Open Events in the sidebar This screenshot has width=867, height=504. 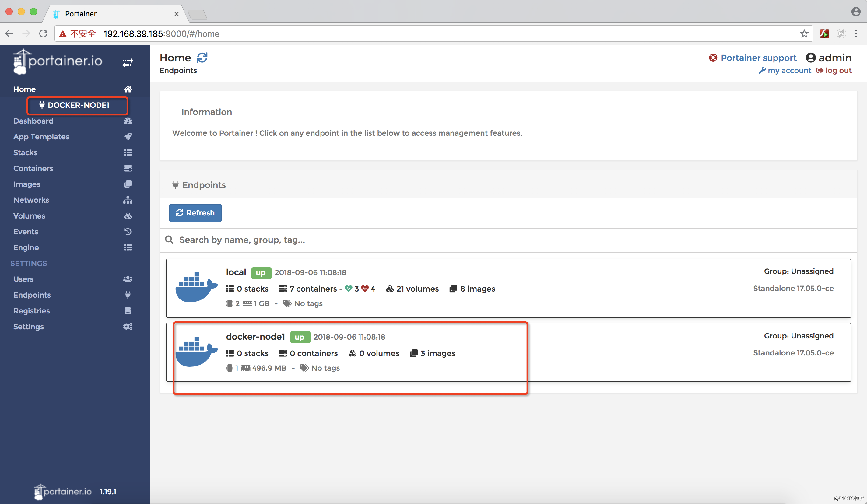[26, 232]
